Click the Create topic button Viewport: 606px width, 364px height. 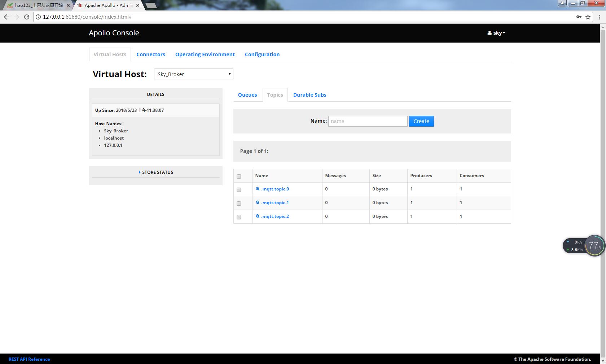tap(421, 121)
